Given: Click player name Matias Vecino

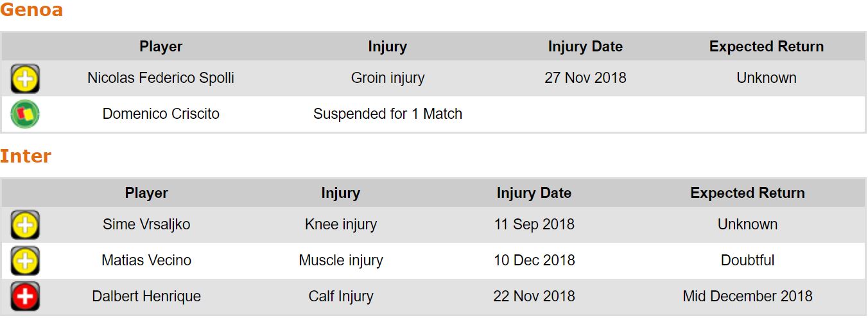Looking at the screenshot, I should pos(146,261).
